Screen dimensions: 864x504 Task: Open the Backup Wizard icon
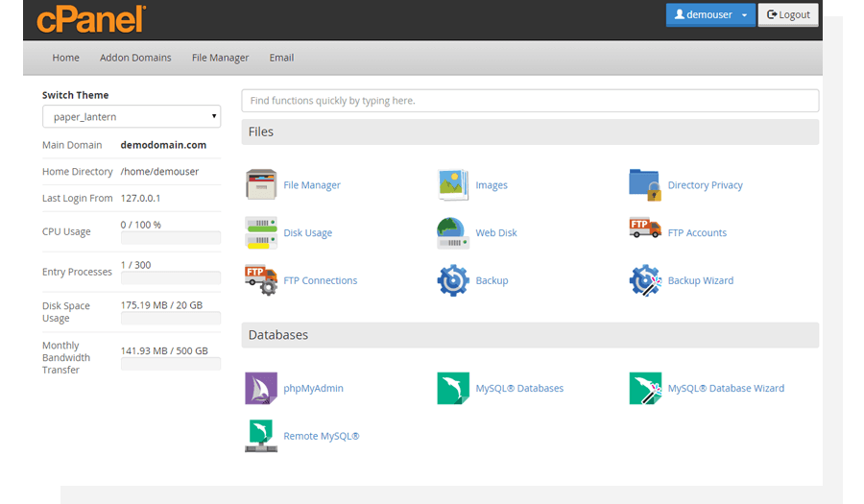[645, 280]
